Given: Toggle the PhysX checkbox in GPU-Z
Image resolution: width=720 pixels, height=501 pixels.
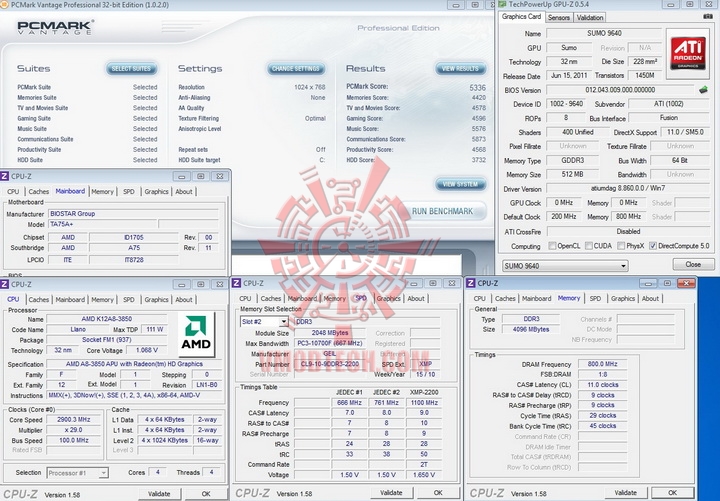Looking at the screenshot, I should (x=621, y=246).
